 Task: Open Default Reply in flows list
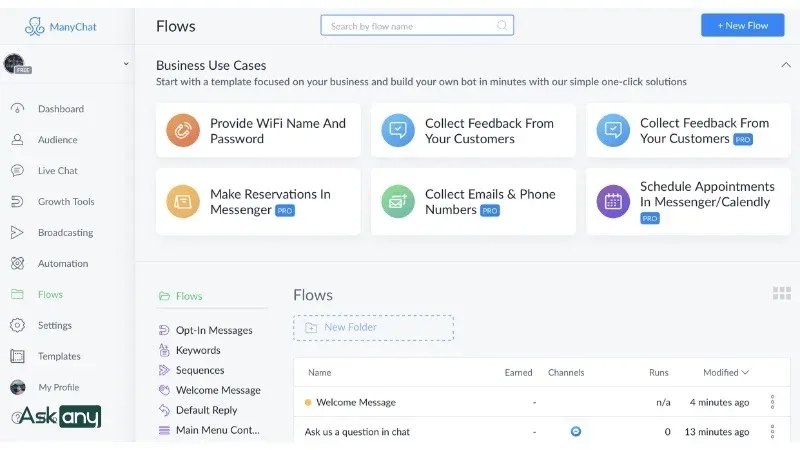pyautogui.click(x=206, y=410)
